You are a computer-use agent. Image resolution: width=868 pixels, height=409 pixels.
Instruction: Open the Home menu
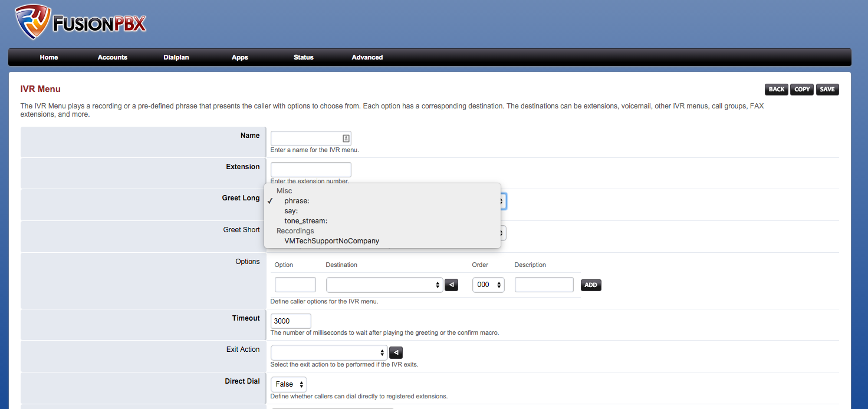point(49,57)
